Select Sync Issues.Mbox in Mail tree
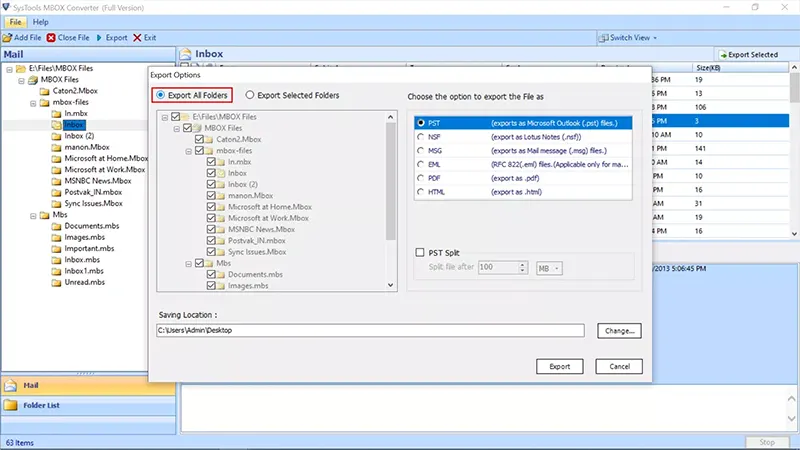Screen dimensions: 800x450 click(x=93, y=203)
